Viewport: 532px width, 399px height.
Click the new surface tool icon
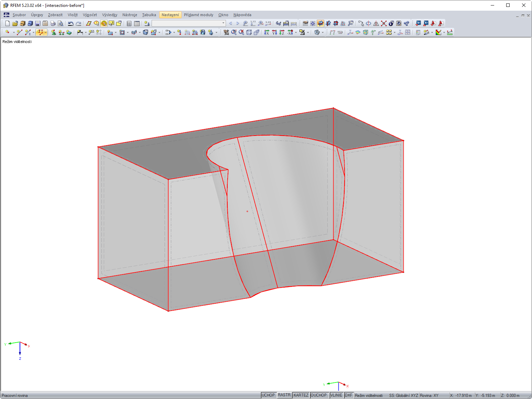point(110,32)
